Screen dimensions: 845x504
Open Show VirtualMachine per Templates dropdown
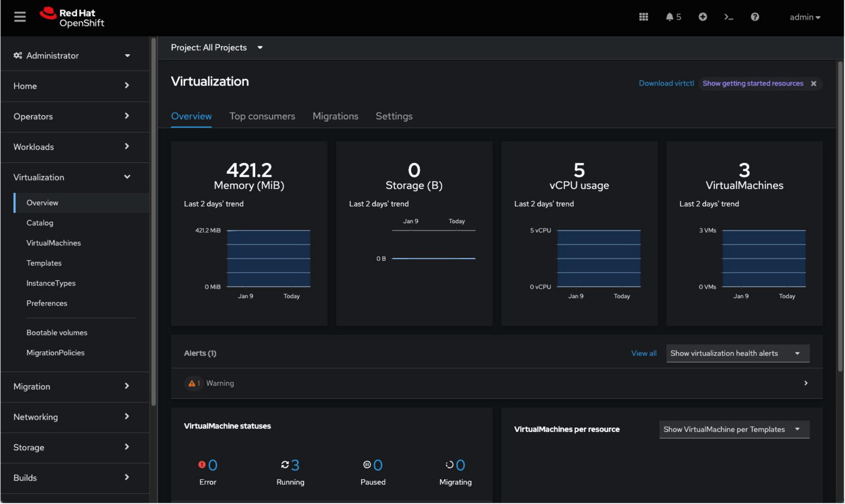coord(734,429)
